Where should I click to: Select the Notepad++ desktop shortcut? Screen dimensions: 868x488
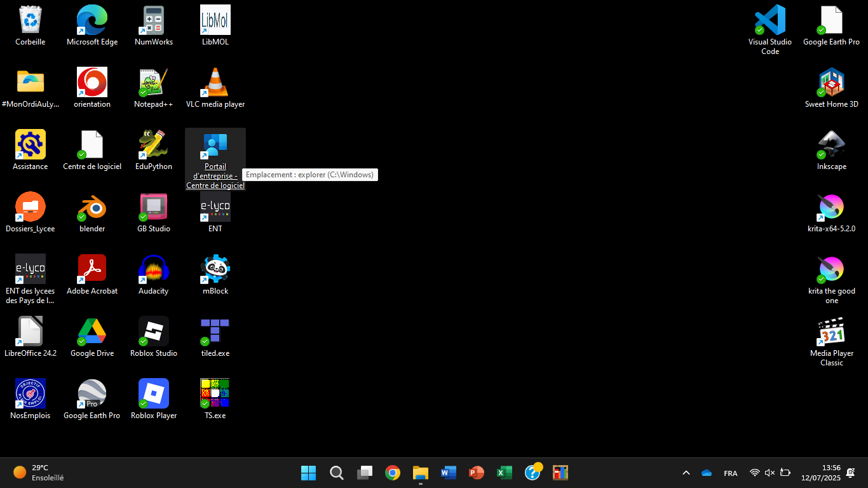pyautogui.click(x=153, y=83)
